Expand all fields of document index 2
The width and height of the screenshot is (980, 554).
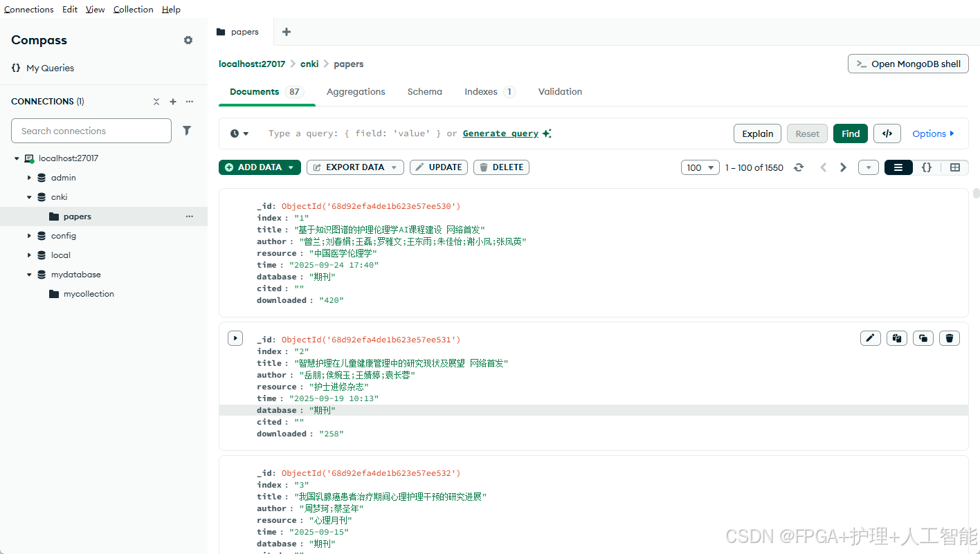(235, 338)
